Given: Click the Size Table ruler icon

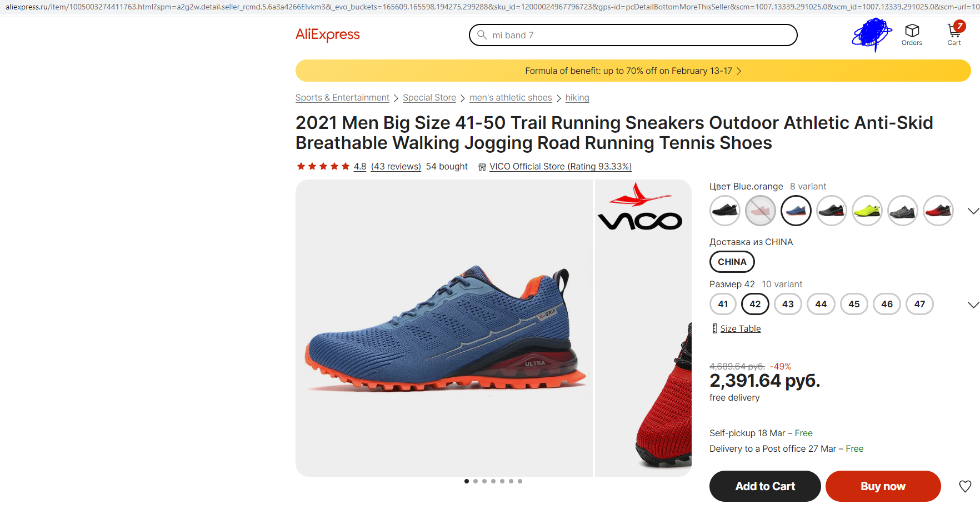Looking at the screenshot, I should point(714,328).
